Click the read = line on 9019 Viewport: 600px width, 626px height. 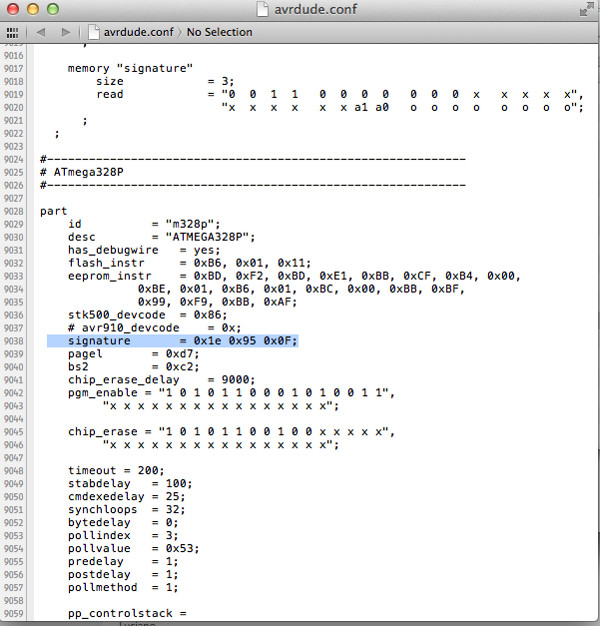click(340, 95)
